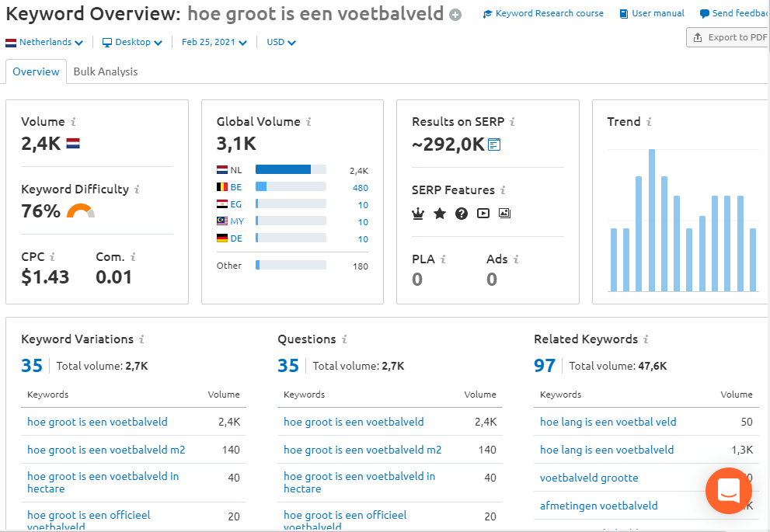Click the crown SERP feature icon

tap(418, 214)
